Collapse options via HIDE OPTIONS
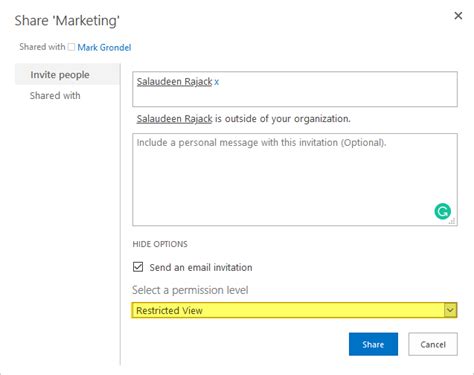The width and height of the screenshot is (474, 375). 160,244
